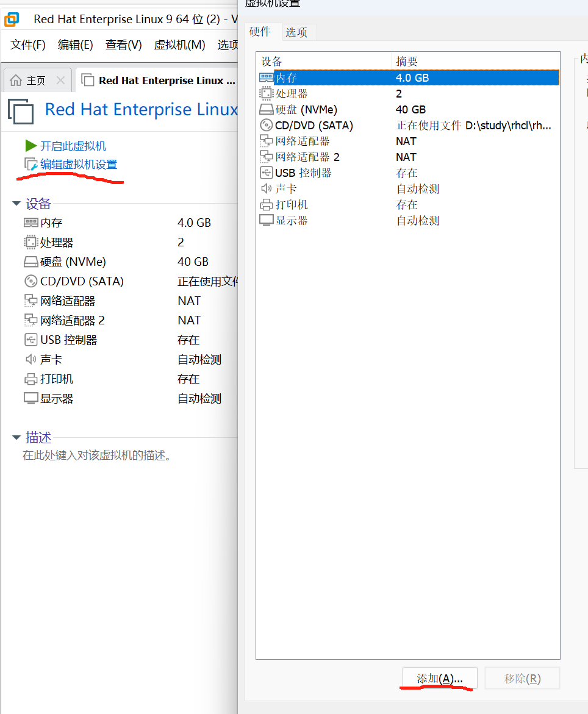This screenshot has height=714, width=588.
Task: Click the green play icon to power on
Action: click(31, 146)
